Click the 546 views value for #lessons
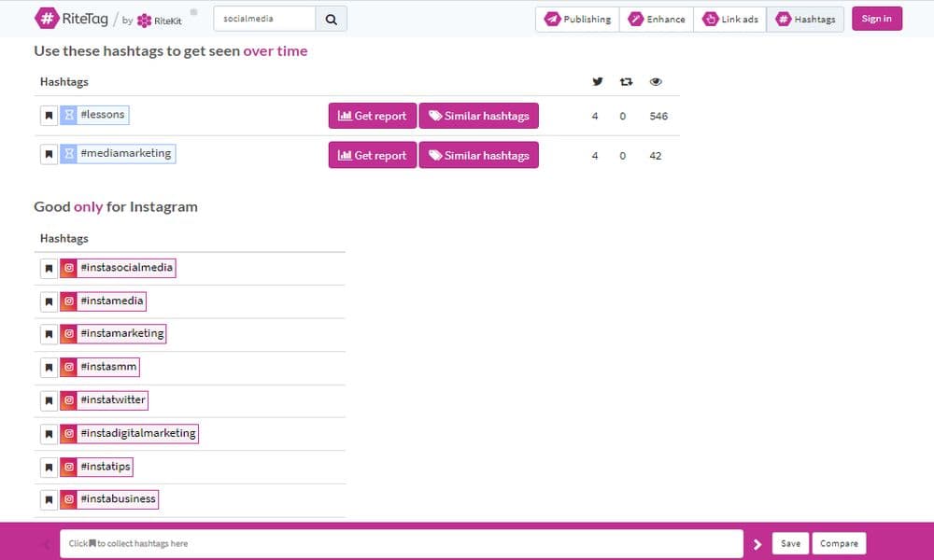Viewport: 934px width, 560px height. 658,116
